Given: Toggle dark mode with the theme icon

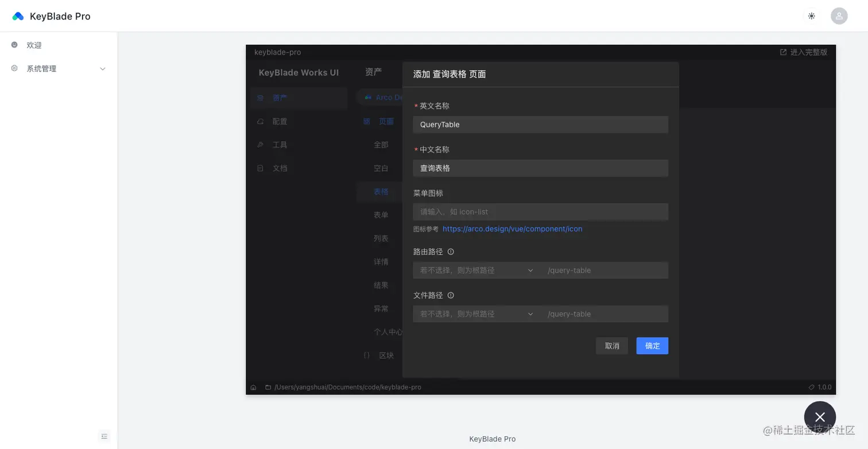Looking at the screenshot, I should 811,16.
